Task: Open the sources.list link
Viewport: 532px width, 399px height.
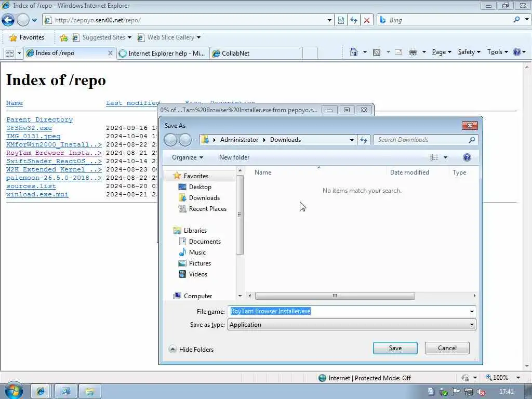Action: tap(31, 186)
